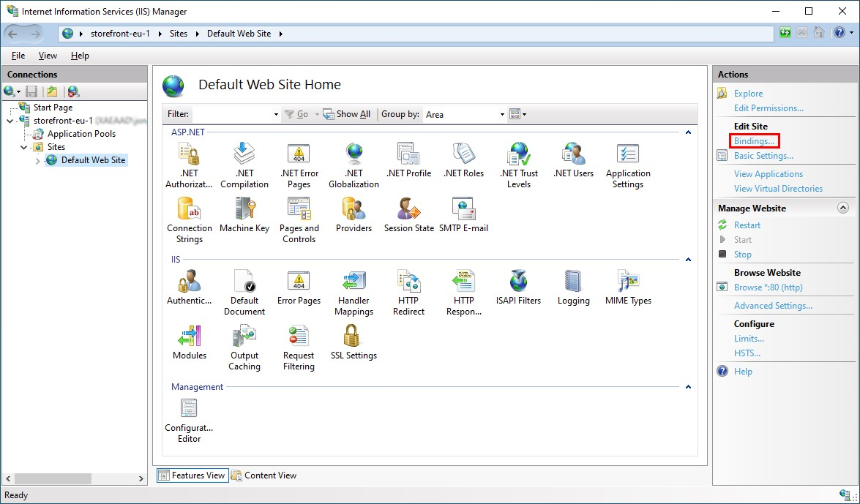Open the MIME Types feature

(628, 282)
